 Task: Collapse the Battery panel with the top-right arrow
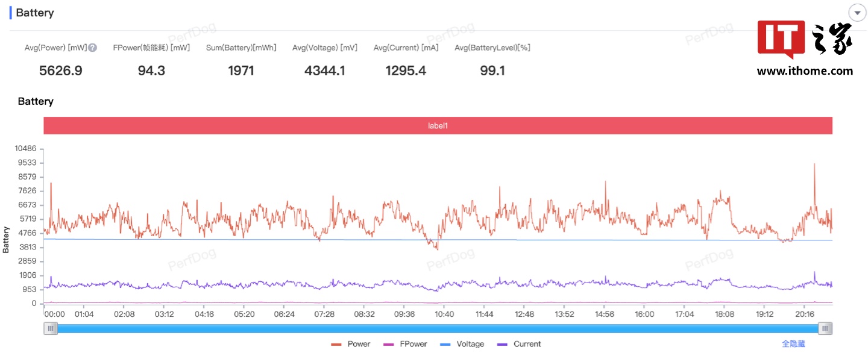tap(857, 13)
